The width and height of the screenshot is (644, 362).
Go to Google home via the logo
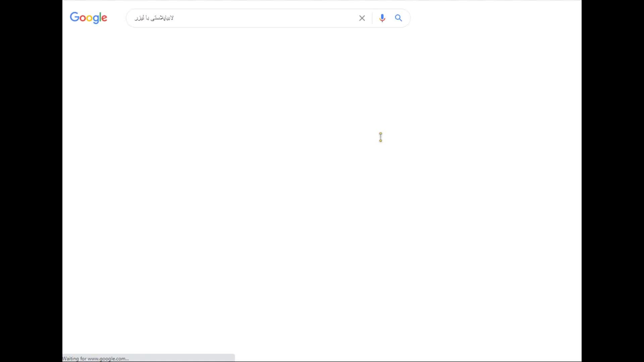point(89,18)
